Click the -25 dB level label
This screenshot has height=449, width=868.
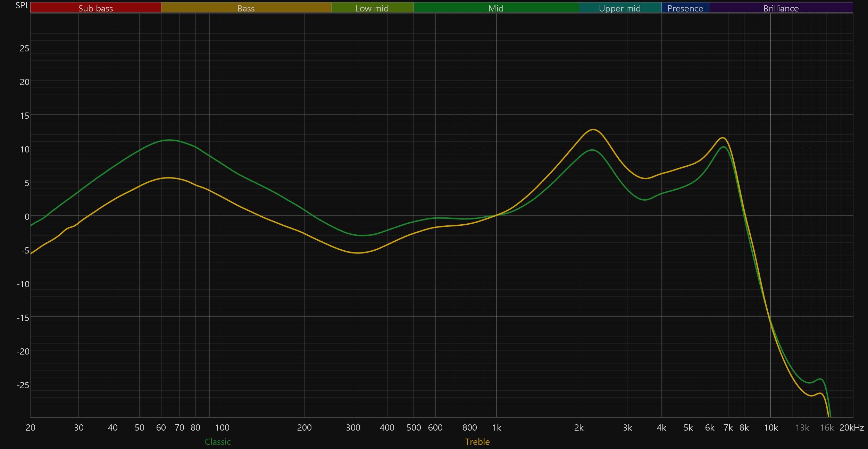click(23, 385)
